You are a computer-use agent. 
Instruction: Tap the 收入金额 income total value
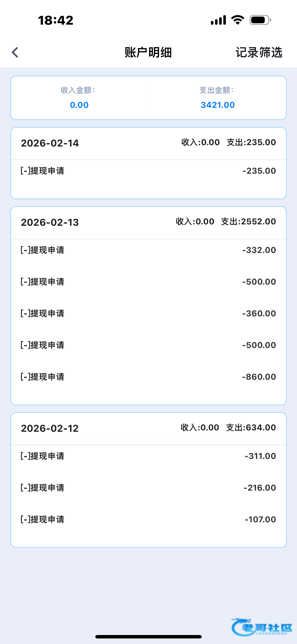tap(79, 105)
